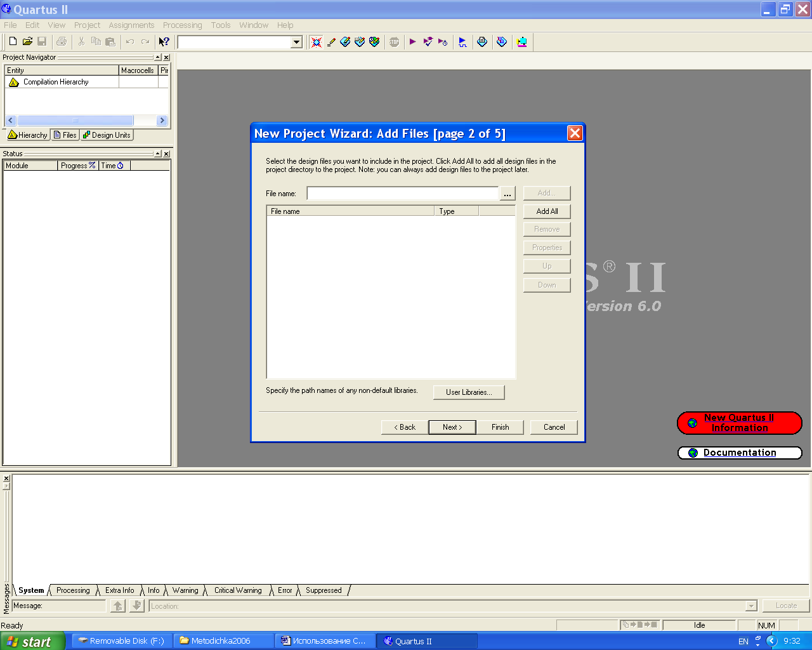Open the View menu
The height and width of the screenshot is (650, 812).
click(x=56, y=25)
